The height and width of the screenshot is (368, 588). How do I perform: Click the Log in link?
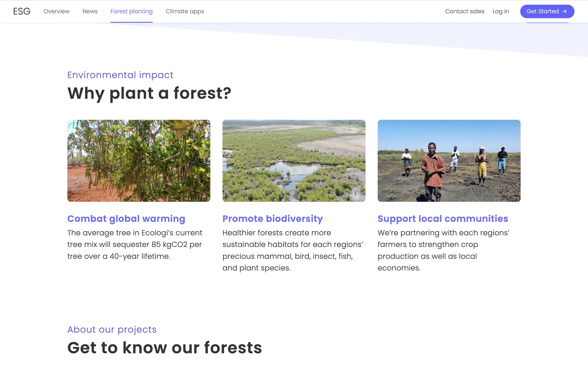[x=500, y=11]
